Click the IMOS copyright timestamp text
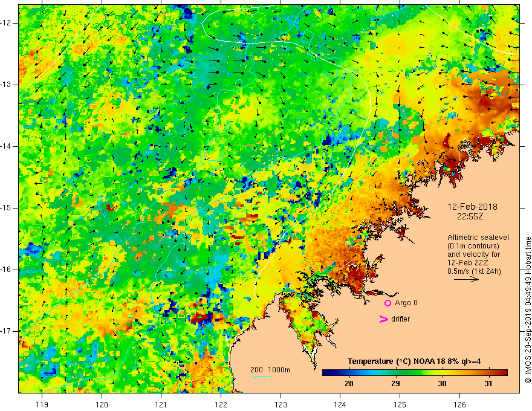Viewport: 532px width, 411px height. (x=528, y=310)
